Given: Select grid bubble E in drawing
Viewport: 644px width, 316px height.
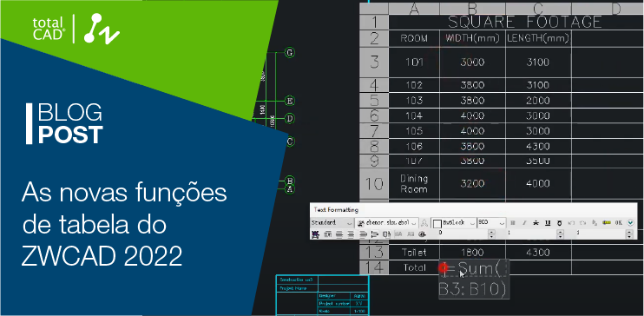Looking at the screenshot, I should pyautogui.click(x=290, y=101).
